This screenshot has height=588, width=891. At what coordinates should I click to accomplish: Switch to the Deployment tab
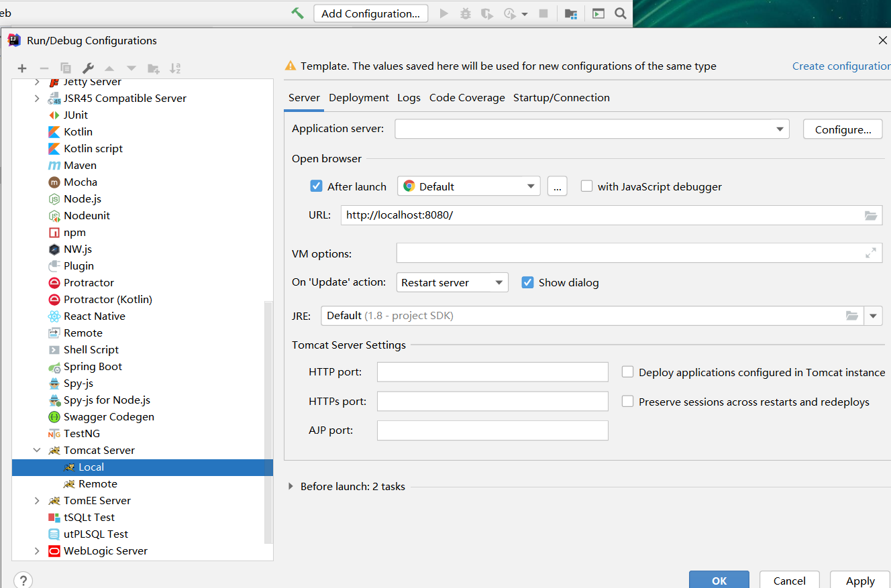click(x=359, y=97)
